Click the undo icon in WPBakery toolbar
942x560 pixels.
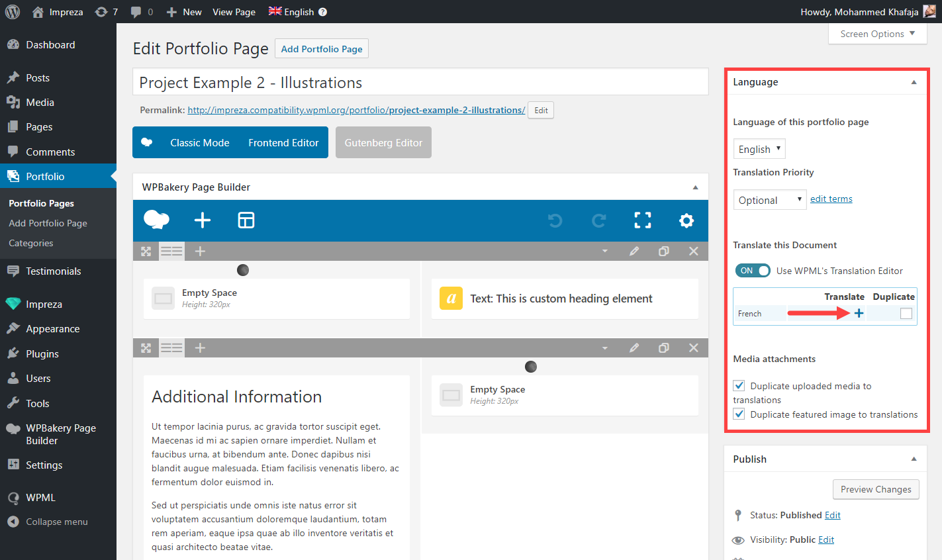(x=555, y=220)
